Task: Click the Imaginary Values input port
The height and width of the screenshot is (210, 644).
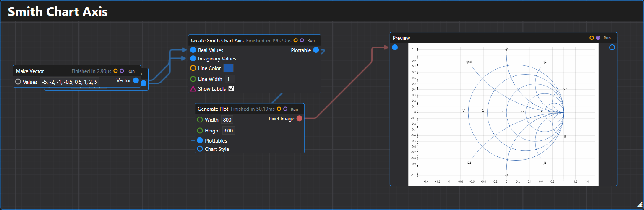Action: 193,59
